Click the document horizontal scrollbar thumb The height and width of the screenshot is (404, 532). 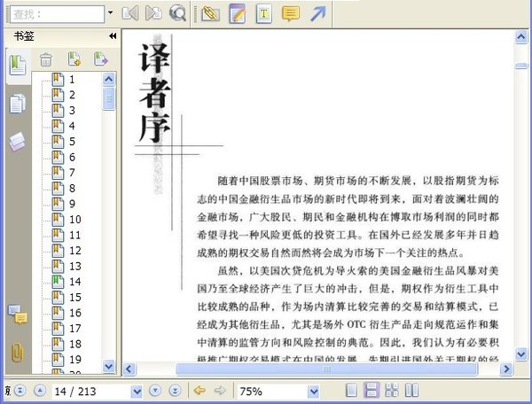pyautogui.click(x=326, y=369)
